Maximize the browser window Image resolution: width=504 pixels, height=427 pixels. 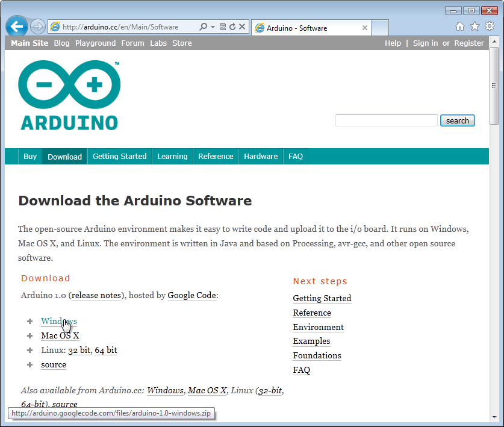(471, 11)
